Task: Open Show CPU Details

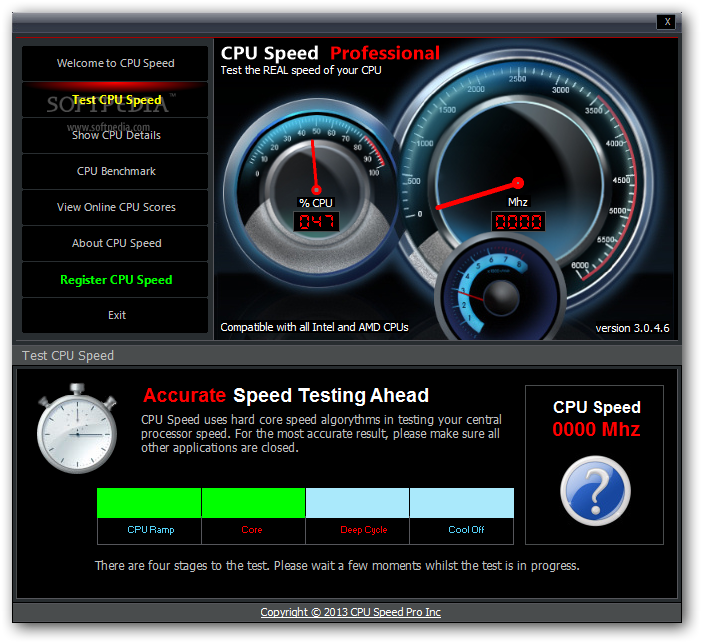Action: pyautogui.click(x=115, y=135)
